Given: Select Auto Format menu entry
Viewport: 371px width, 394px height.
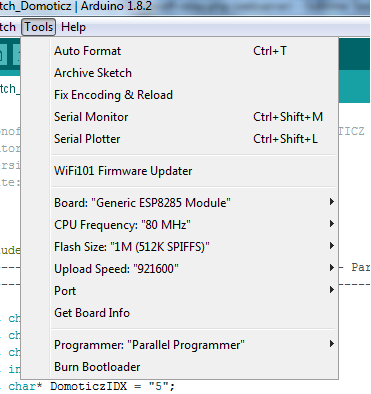Looking at the screenshot, I should tap(195, 51).
